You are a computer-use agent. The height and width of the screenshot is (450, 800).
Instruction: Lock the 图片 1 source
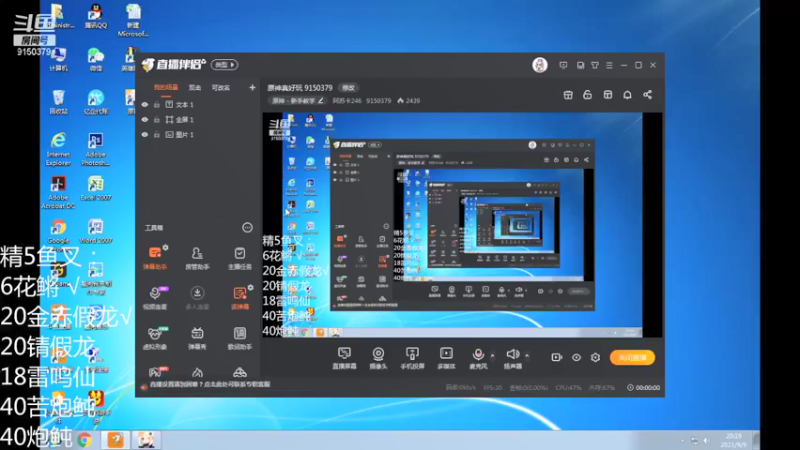tap(157, 135)
